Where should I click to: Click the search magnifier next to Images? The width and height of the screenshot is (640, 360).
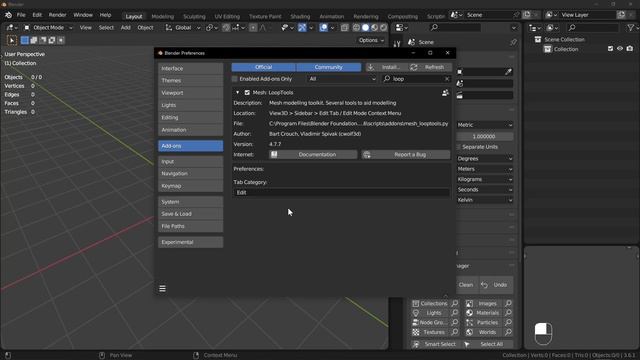[508, 304]
